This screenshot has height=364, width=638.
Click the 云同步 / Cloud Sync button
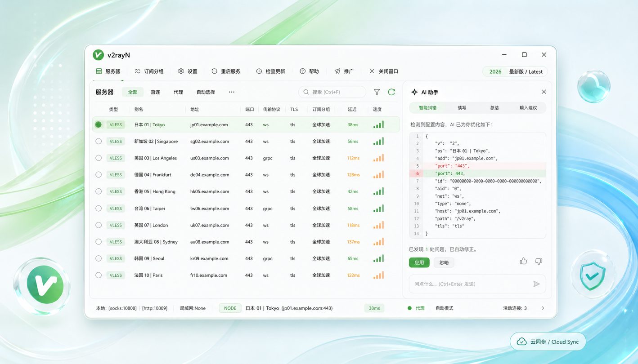[x=548, y=342]
